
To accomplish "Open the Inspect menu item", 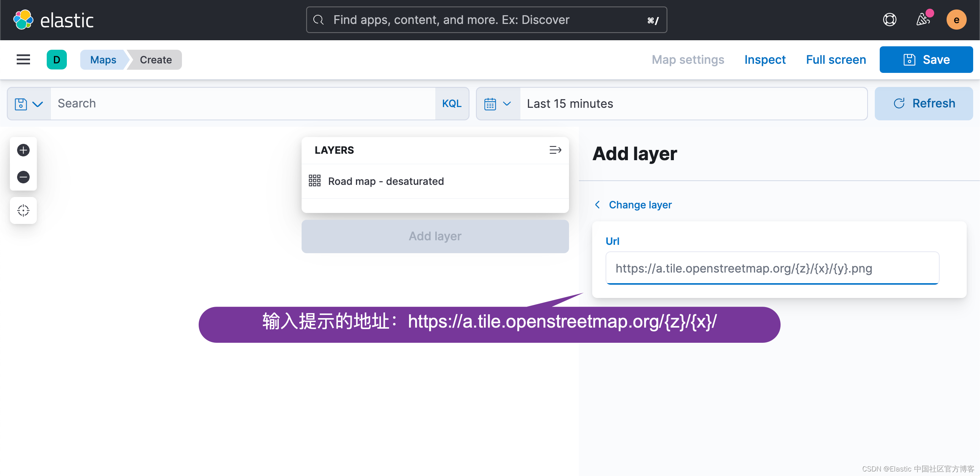I will pos(765,60).
